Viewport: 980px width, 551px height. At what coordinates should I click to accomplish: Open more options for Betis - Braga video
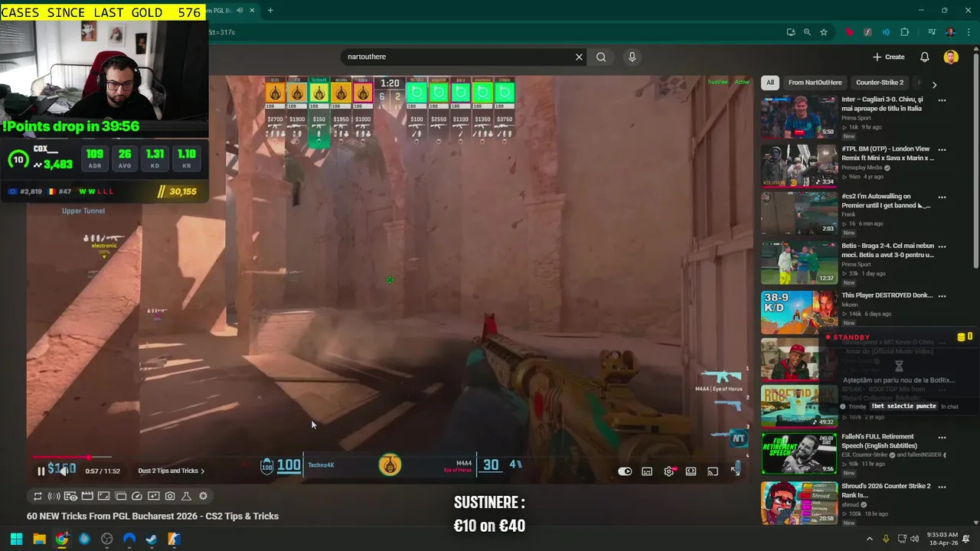click(942, 247)
